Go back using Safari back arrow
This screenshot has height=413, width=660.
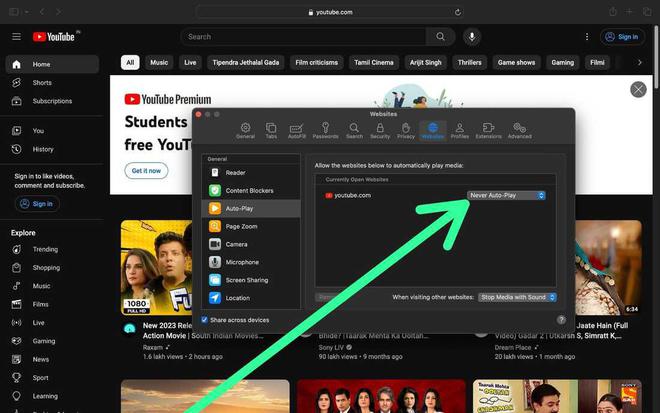click(42, 12)
